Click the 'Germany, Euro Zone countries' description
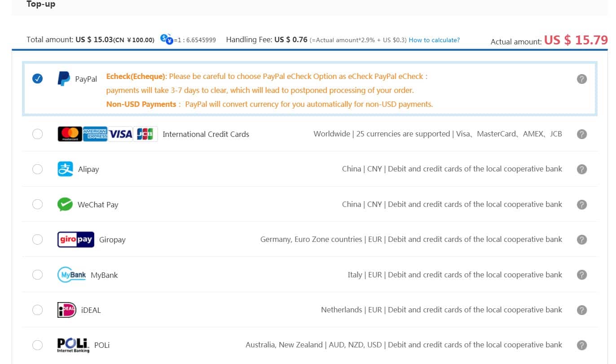This screenshot has width=616, height=364. pyautogui.click(x=311, y=240)
